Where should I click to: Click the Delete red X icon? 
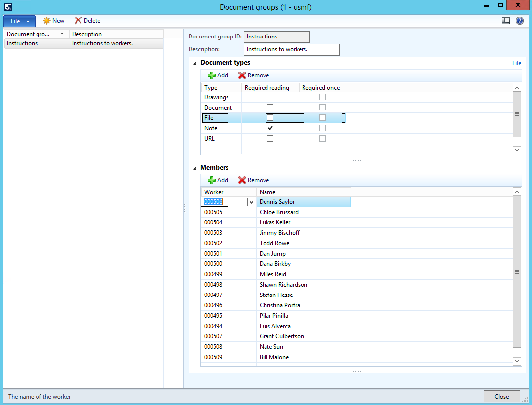78,21
